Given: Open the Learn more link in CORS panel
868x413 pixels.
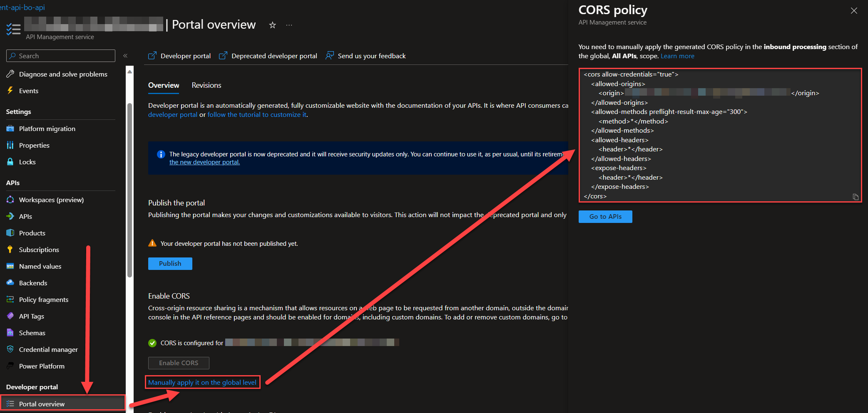Looking at the screenshot, I should (677, 56).
